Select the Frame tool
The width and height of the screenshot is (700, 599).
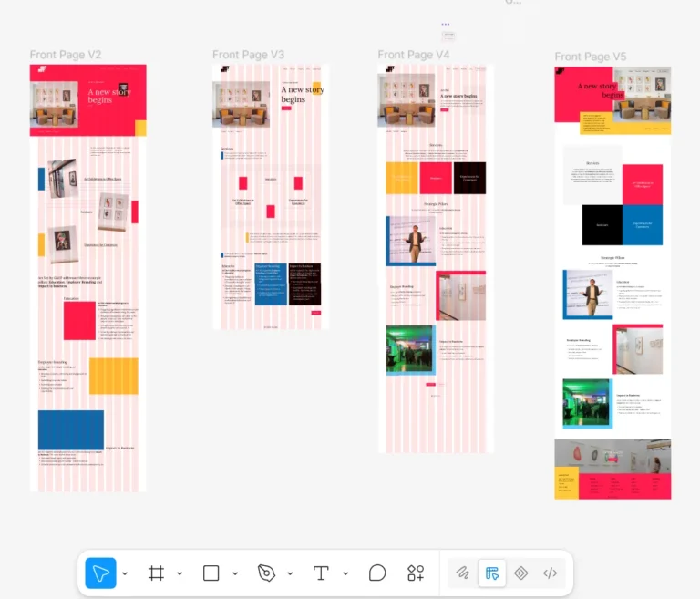click(156, 573)
